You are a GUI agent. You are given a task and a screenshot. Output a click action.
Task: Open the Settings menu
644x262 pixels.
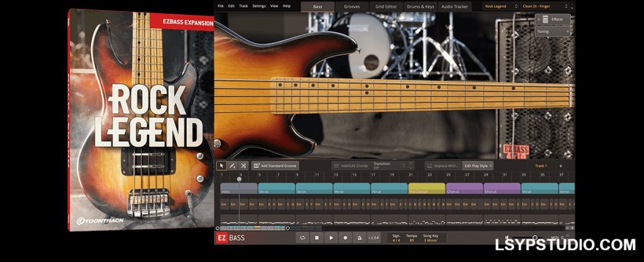(x=259, y=6)
